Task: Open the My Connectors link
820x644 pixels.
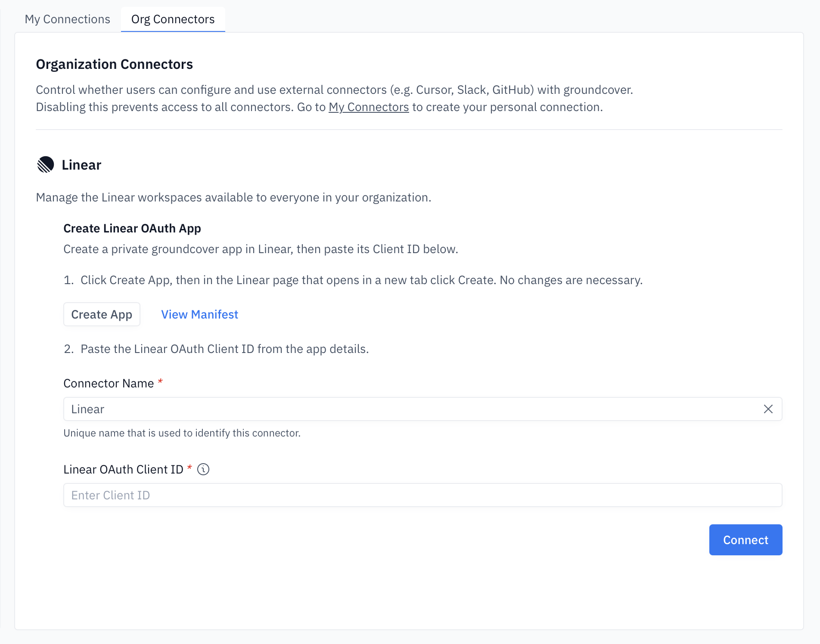Action: (369, 107)
